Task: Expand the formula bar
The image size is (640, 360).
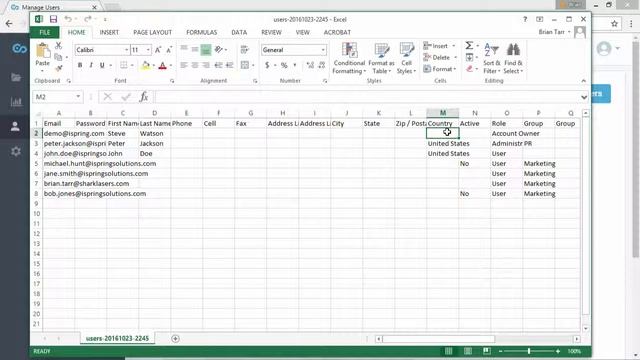Action: [x=584, y=97]
